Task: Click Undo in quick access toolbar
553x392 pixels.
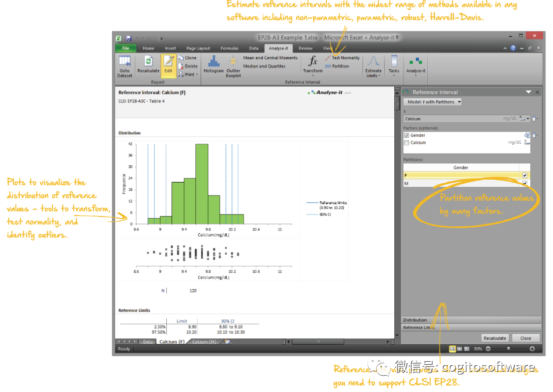Action: point(138,38)
